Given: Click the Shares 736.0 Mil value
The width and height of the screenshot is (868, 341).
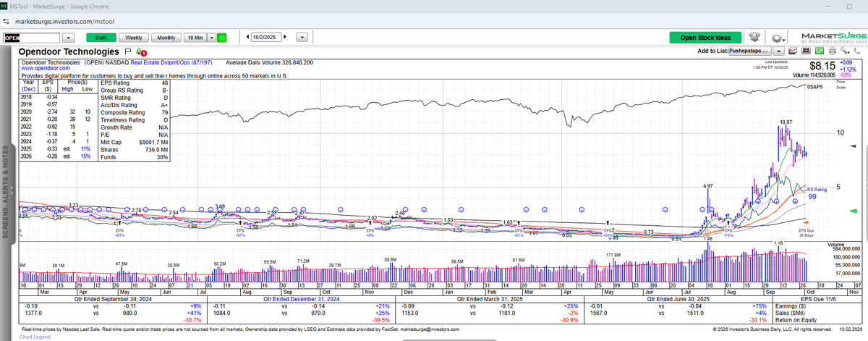Looking at the screenshot, I should tap(157, 151).
